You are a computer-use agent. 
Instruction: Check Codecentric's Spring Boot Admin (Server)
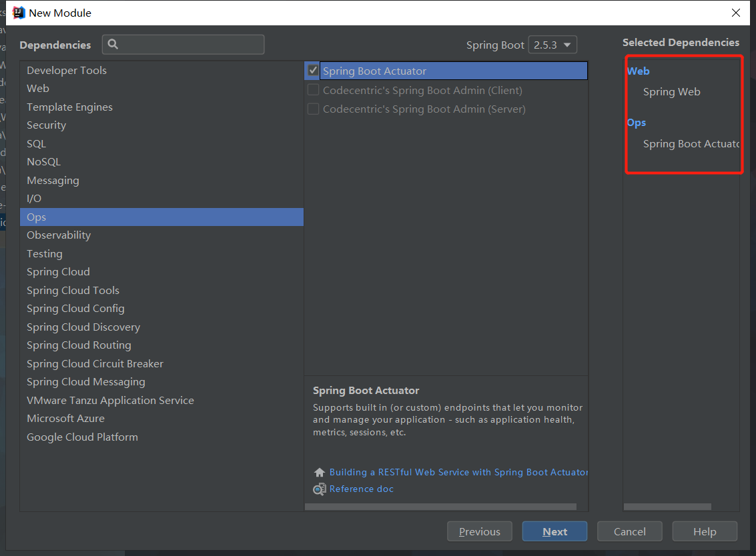click(x=313, y=109)
